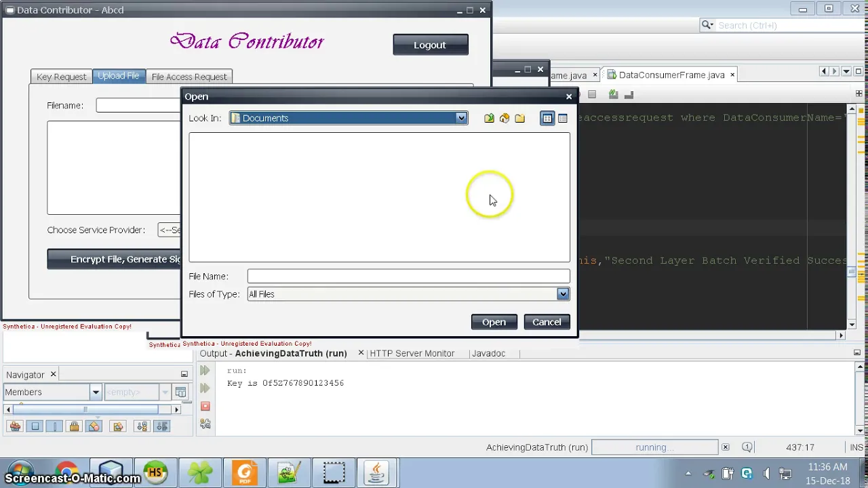Viewport: 868px width, 488px height.
Task: Click the volume speaker tray icon
Action: click(766, 474)
